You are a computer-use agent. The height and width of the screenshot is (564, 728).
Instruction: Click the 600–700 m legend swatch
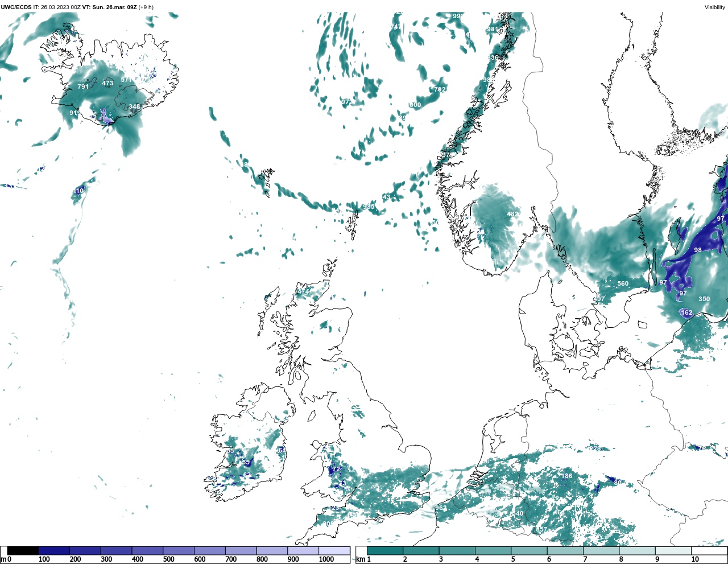click(209, 550)
